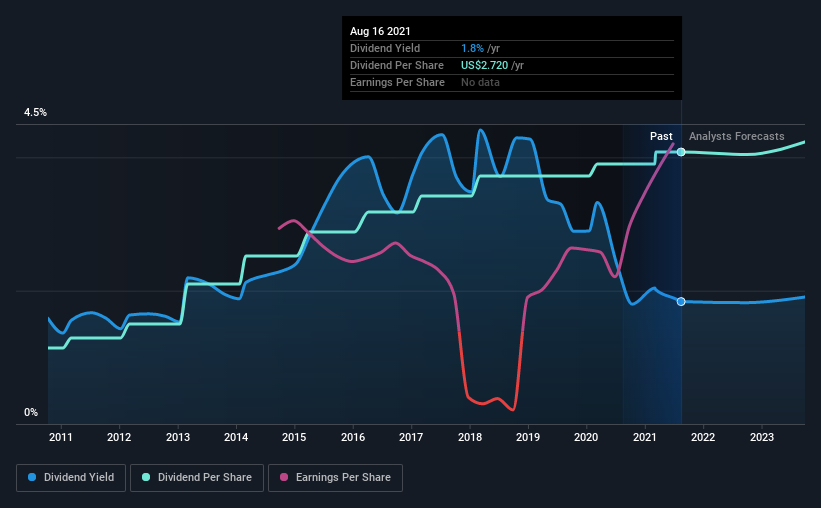
Task: Click the 2014 year label on axis
Action: tap(236, 437)
